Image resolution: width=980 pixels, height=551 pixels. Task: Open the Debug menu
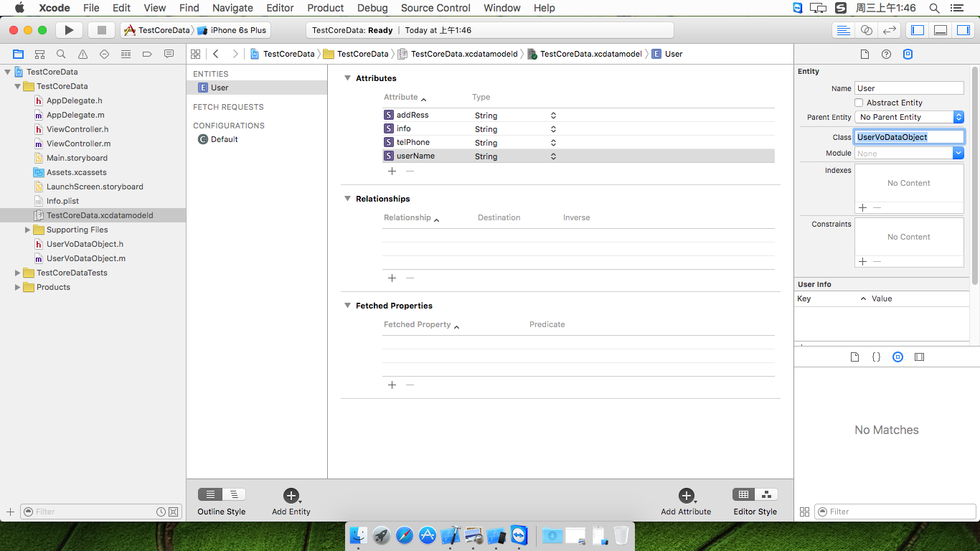tap(372, 8)
